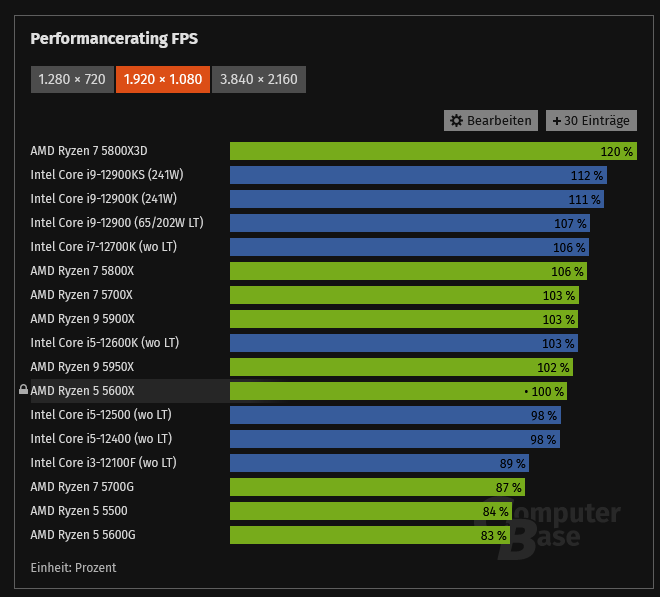
Task: Select Intel Core i5-12500 (wo LT) label
Action: [x=101, y=415]
